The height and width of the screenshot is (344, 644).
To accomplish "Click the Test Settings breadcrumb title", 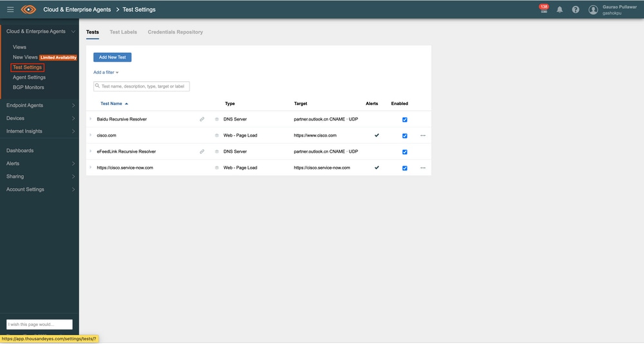I will point(139,10).
